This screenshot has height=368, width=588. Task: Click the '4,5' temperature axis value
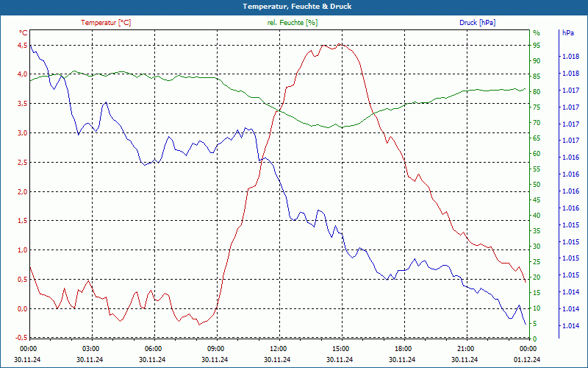[x=23, y=46]
